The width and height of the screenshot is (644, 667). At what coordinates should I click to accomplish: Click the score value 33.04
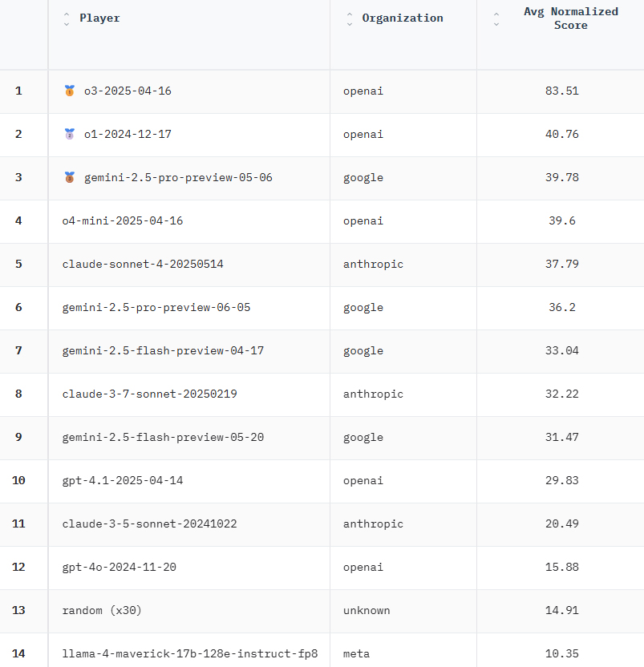tap(562, 350)
